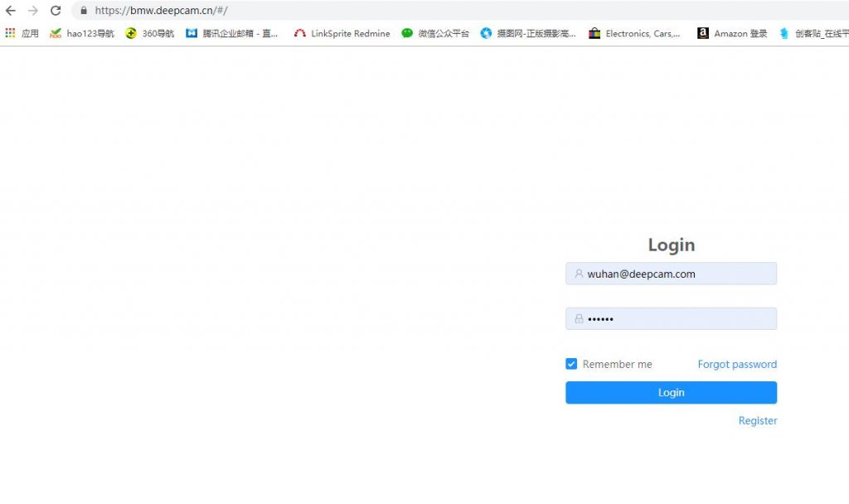
Task: Open the Electronics, Cars bookmark
Action: pyautogui.click(x=634, y=34)
